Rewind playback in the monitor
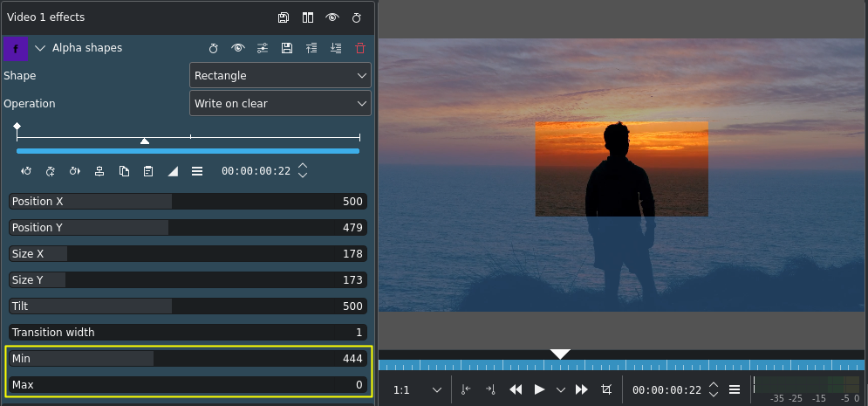The width and height of the screenshot is (868, 406). (x=516, y=390)
